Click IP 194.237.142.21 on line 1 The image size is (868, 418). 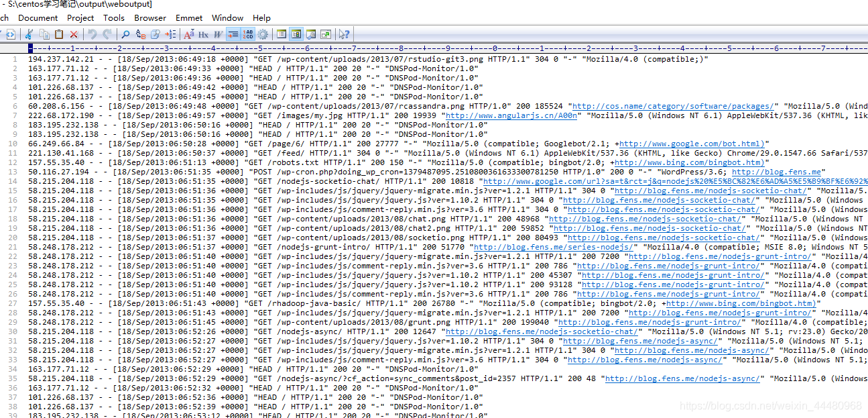[61, 59]
